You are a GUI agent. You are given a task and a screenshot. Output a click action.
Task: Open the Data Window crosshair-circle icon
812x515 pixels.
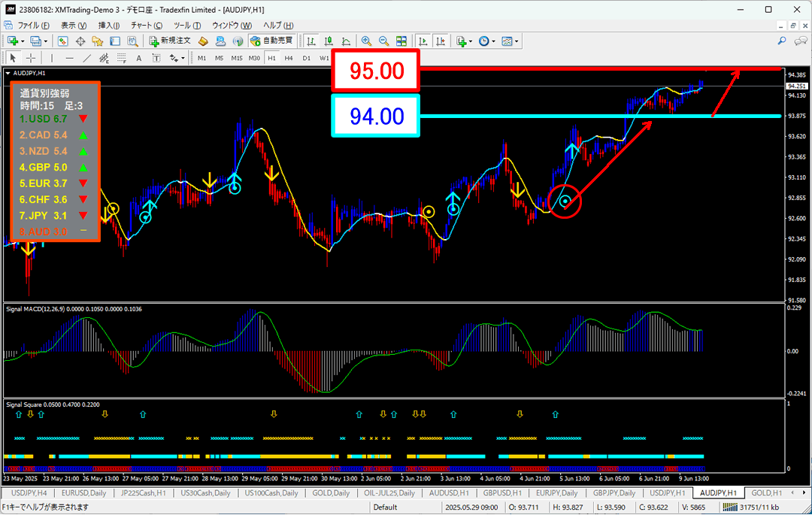pyautogui.click(x=80, y=41)
